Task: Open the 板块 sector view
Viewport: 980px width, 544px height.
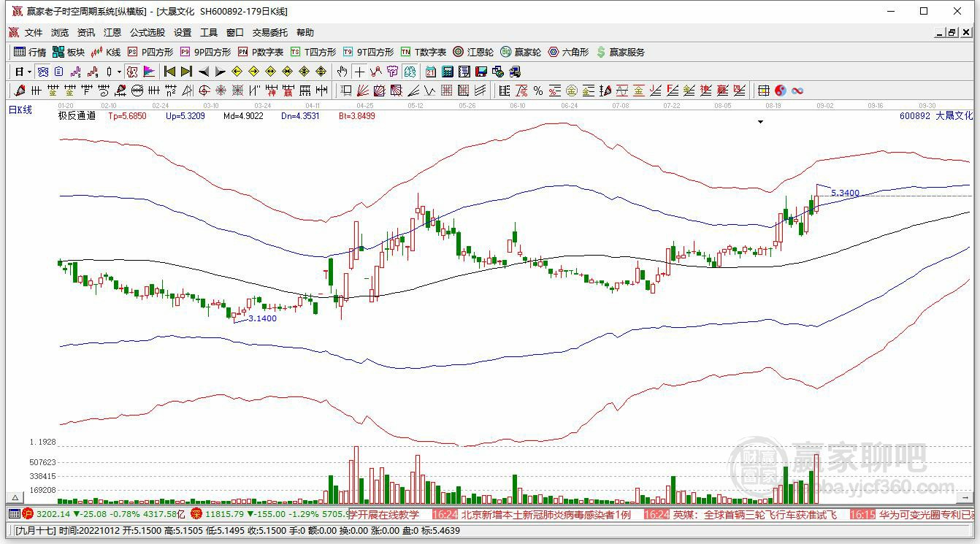Action: tap(69, 52)
